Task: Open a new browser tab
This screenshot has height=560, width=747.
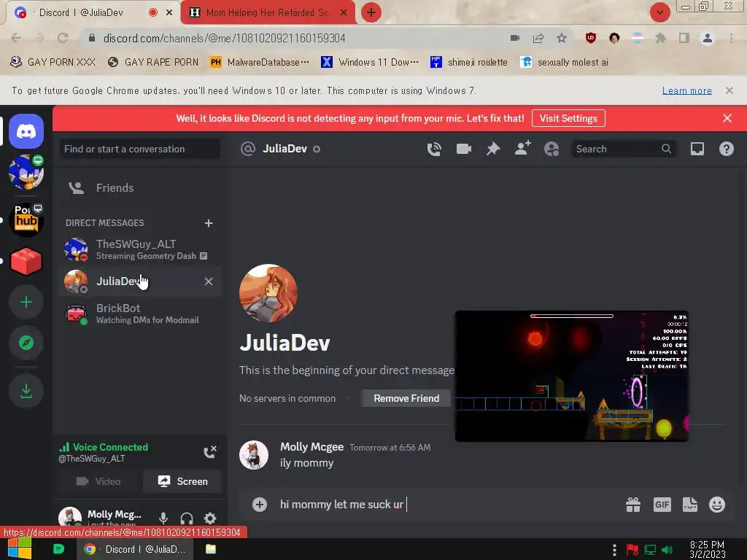Action: click(x=371, y=12)
